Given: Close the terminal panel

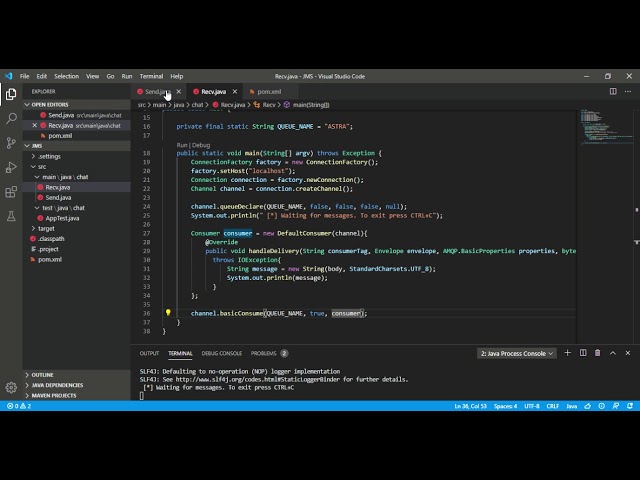Looking at the screenshot, I should (x=628, y=353).
